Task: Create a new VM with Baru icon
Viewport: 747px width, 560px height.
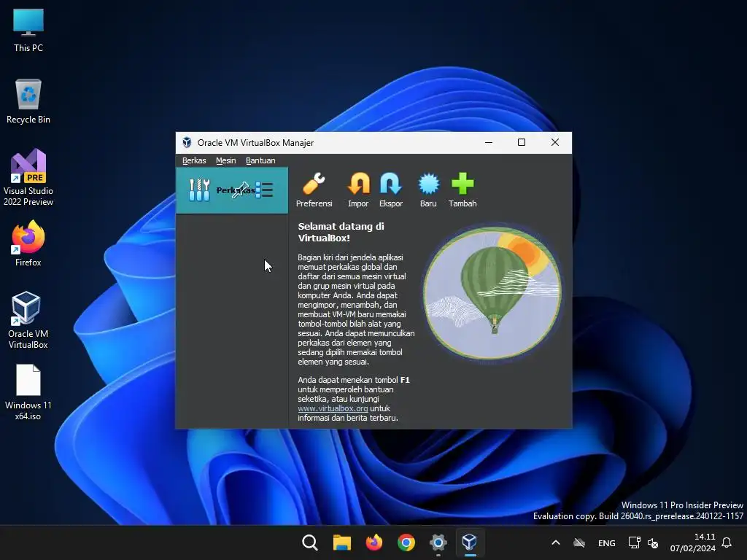Action: pos(428,184)
